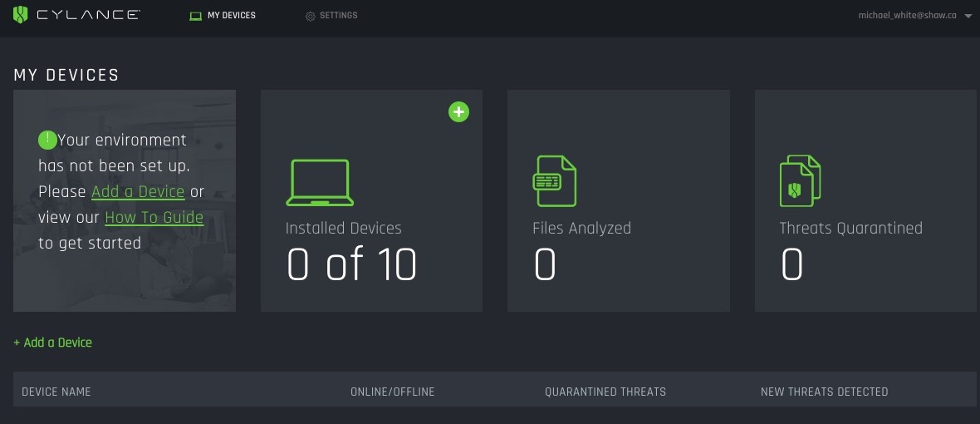Open the How To Guide link
Screen dimensions: 980x424
click(x=154, y=217)
